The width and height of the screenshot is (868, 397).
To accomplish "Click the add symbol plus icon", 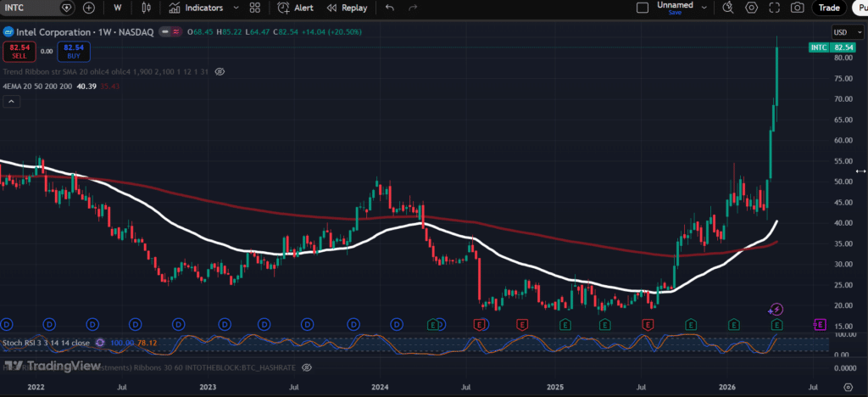I will pyautogui.click(x=89, y=8).
